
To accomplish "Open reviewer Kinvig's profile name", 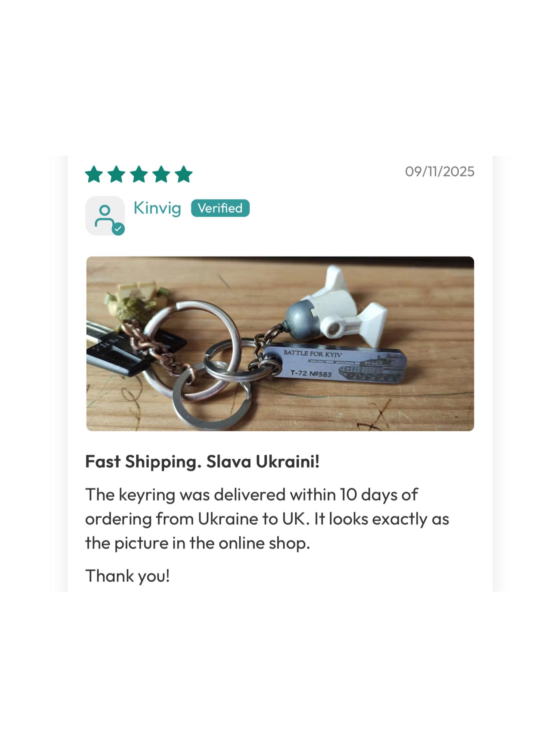I will pos(157,208).
